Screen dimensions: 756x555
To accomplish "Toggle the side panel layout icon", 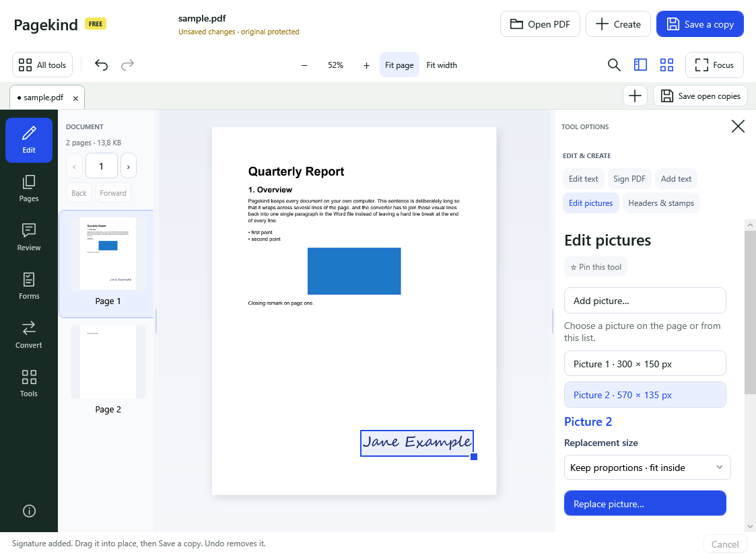I will point(640,65).
